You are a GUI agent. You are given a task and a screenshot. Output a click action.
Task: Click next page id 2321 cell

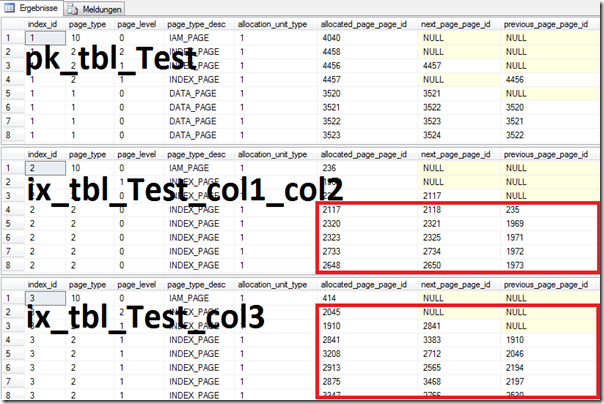click(458, 224)
